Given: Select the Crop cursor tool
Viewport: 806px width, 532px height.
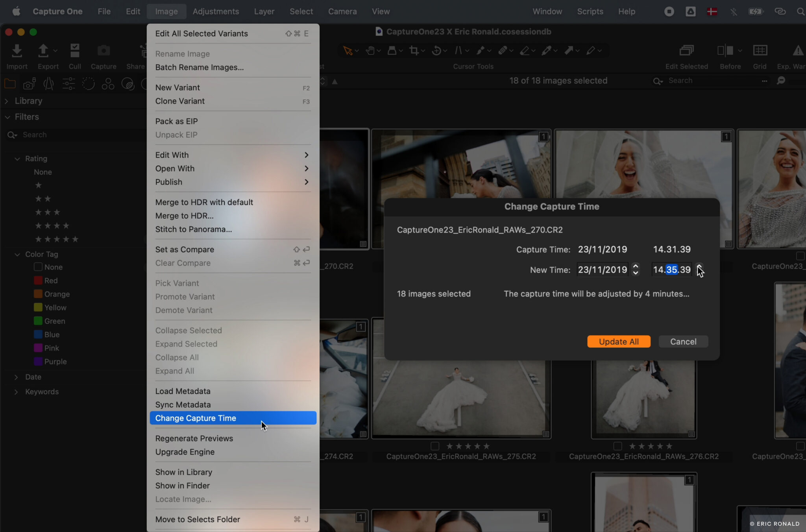Looking at the screenshot, I should tap(413, 50).
